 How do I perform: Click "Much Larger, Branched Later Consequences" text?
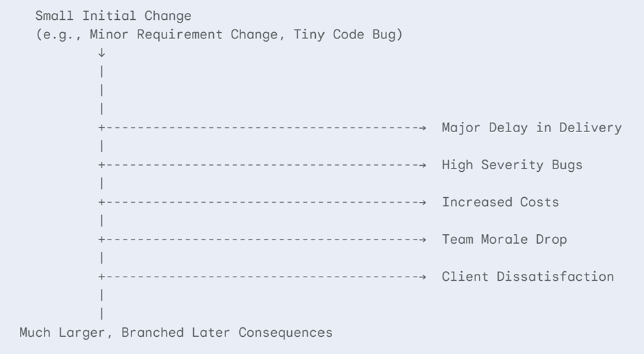coord(175,333)
